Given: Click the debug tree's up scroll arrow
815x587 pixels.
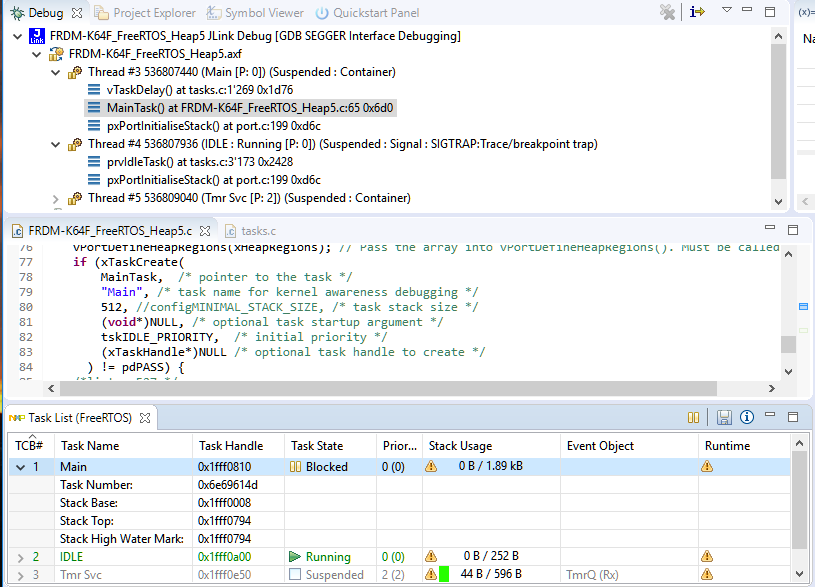Looking at the screenshot, I should click(778, 36).
